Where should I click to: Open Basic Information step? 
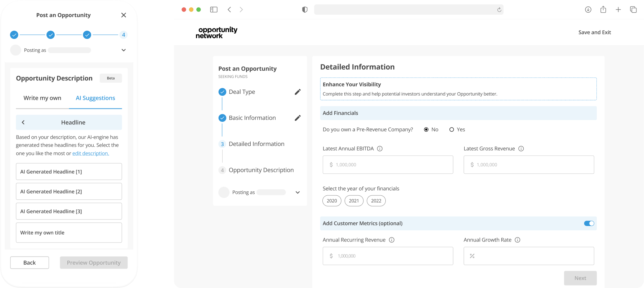coord(252,118)
